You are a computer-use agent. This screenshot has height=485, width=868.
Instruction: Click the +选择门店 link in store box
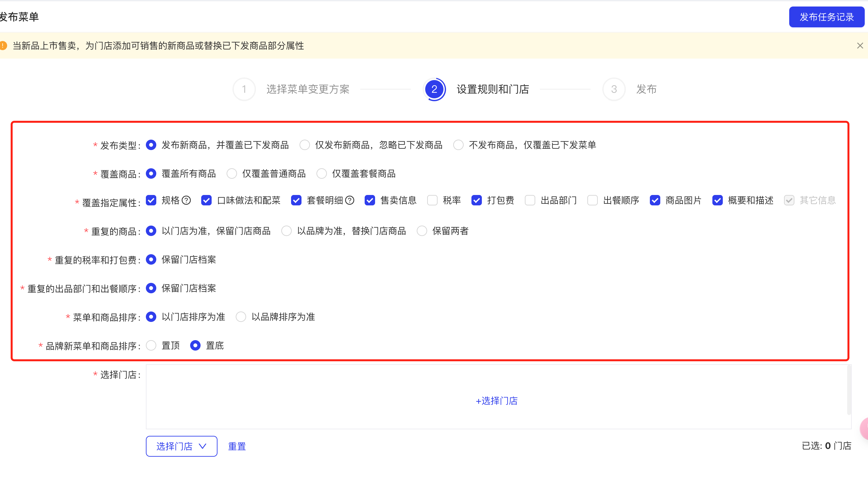point(497,401)
